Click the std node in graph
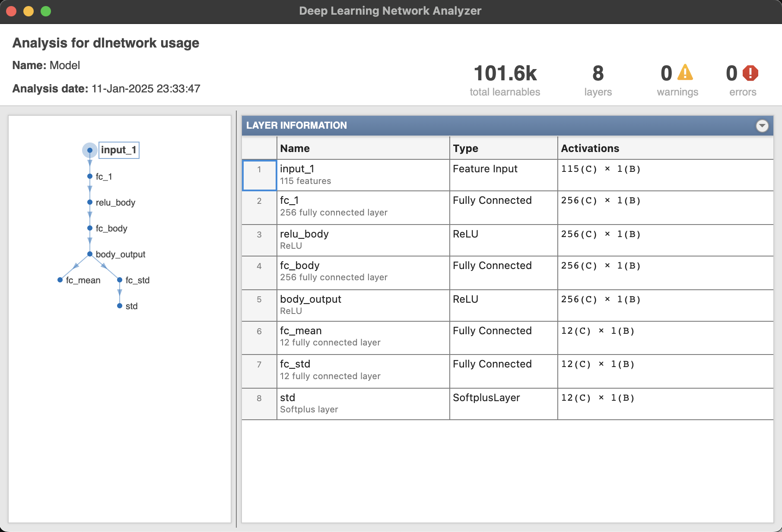Viewport: 782px width, 532px height. (120, 306)
